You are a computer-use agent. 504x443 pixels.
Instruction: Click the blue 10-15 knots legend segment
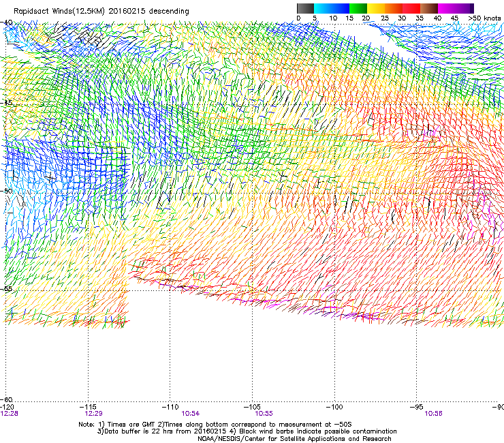(x=341, y=8)
